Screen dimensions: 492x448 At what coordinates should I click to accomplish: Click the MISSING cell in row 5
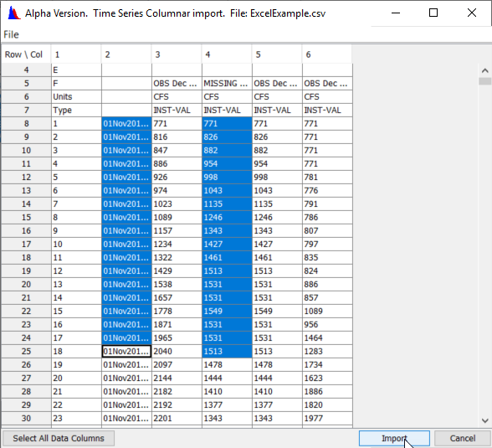click(227, 84)
